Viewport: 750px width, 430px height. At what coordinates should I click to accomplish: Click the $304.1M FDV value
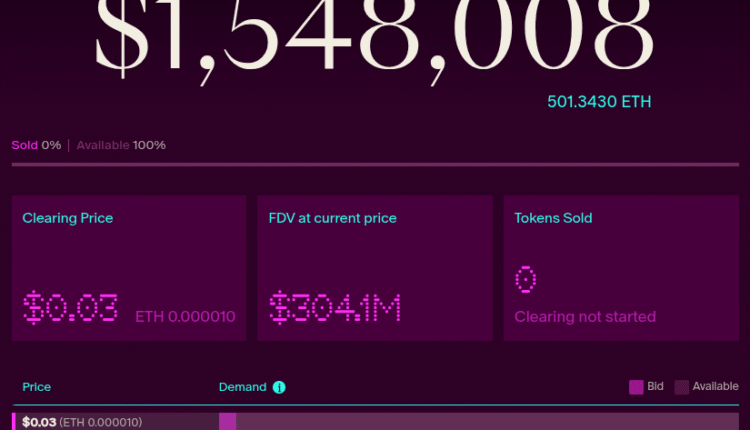pyautogui.click(x=334, y=307)
